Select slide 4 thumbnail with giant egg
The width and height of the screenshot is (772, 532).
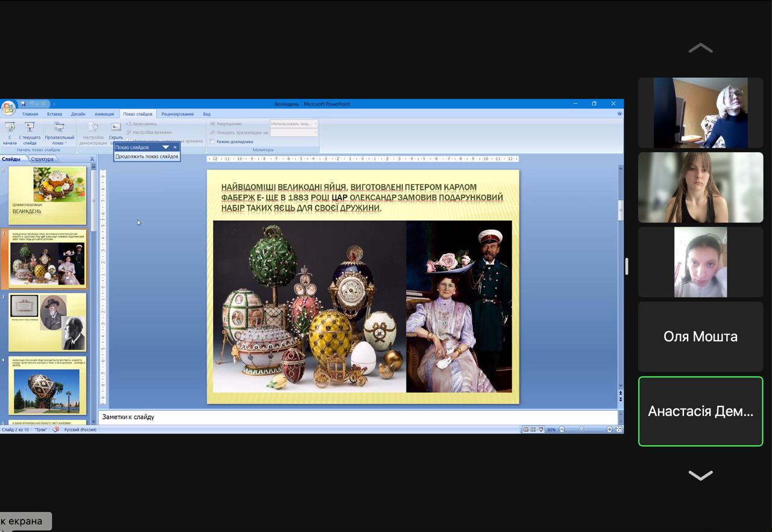pyautogui.click(x=47, y=386)
